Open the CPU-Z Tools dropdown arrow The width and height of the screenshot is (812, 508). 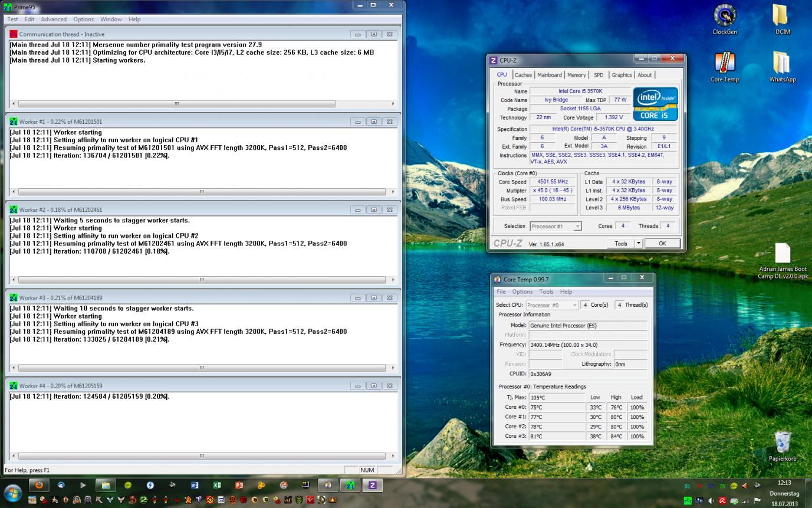[x=638, y=244]
